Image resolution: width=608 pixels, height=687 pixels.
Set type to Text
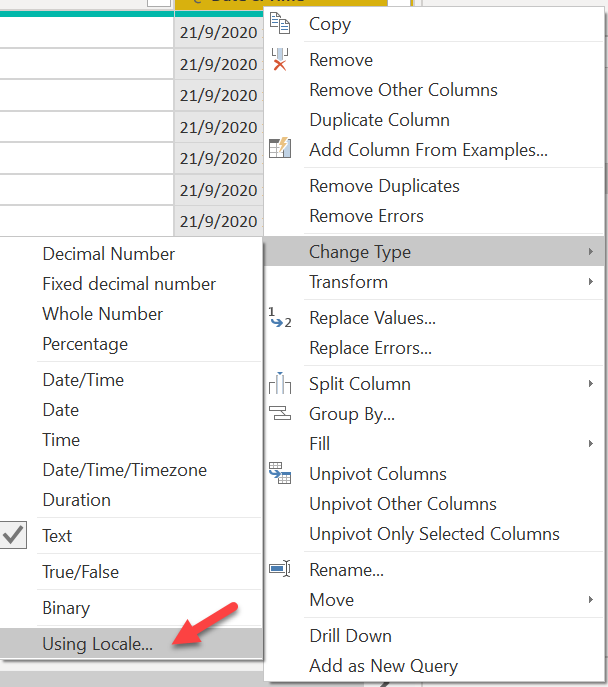pos(57,536)
